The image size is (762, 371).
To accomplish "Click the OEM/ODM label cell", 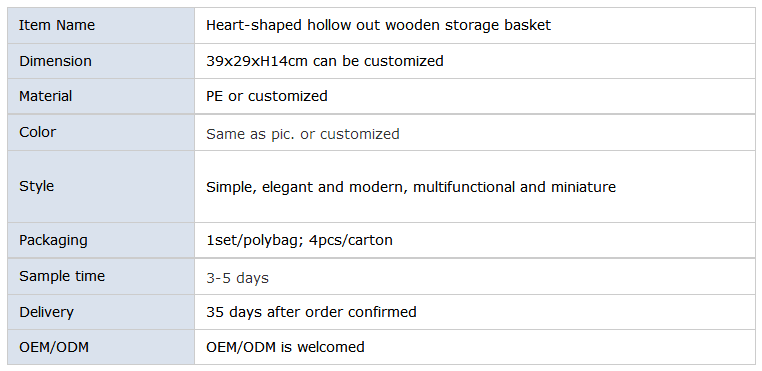I will click(x=101, y=347).
